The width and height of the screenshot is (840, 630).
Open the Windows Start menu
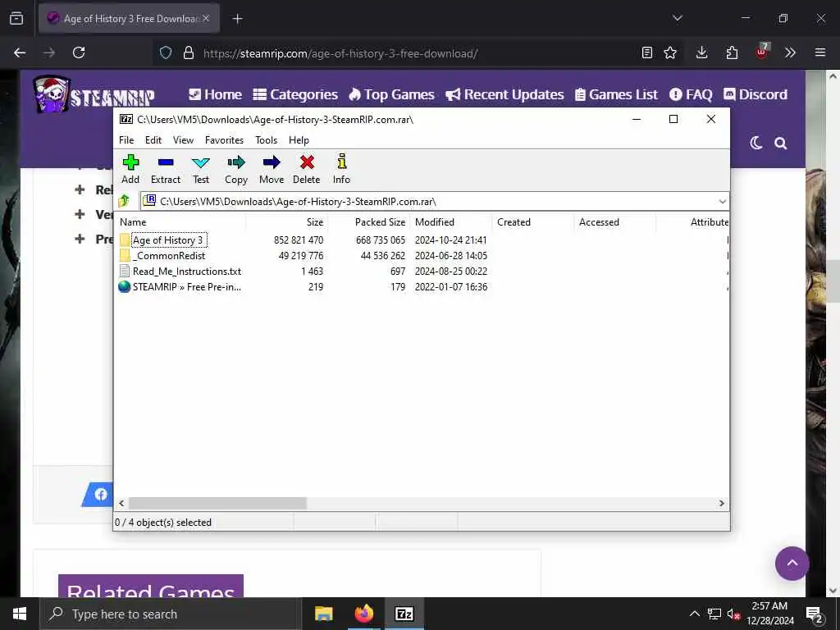pos(20,614)
